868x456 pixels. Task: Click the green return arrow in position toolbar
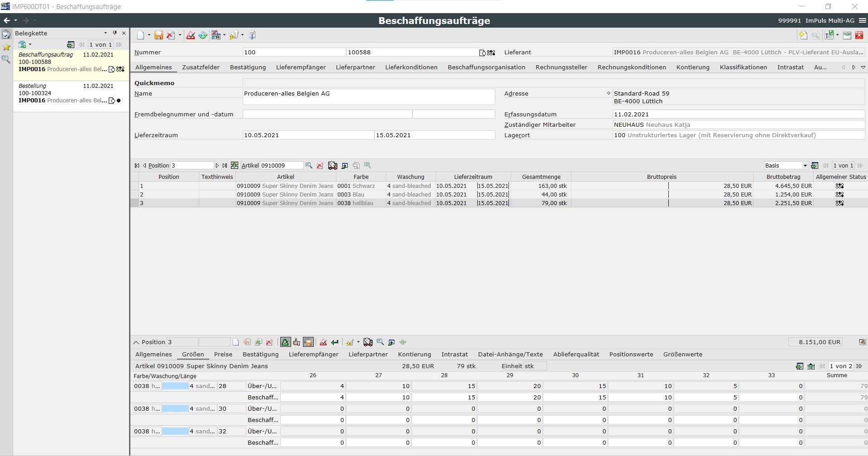coord(335,342)
